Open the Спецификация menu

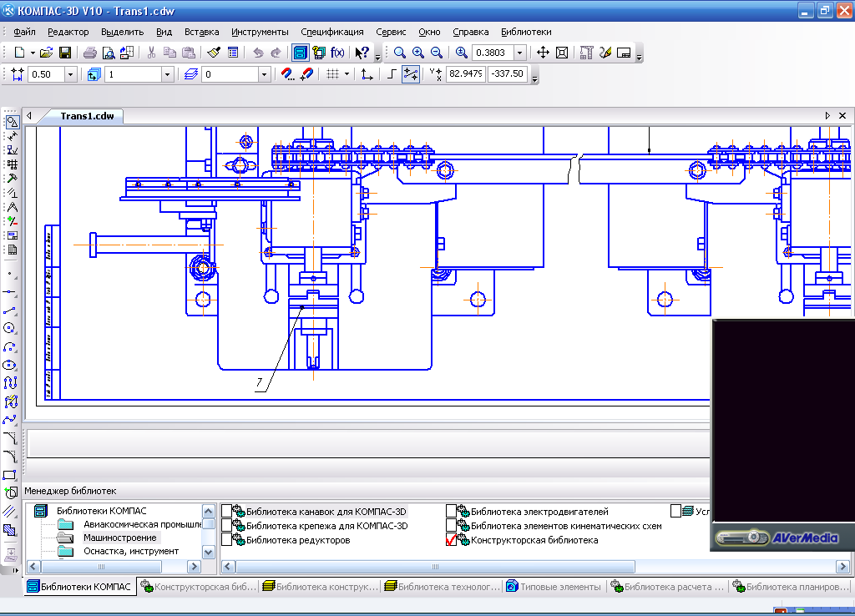pos(332,32)
